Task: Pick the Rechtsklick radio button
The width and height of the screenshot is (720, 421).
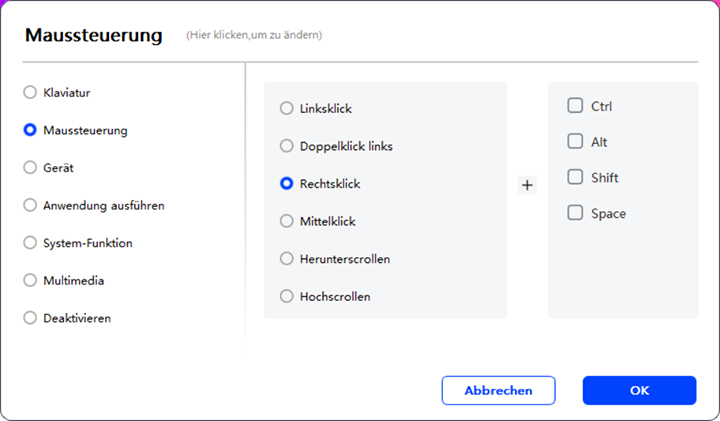Action: pos(287,184)
